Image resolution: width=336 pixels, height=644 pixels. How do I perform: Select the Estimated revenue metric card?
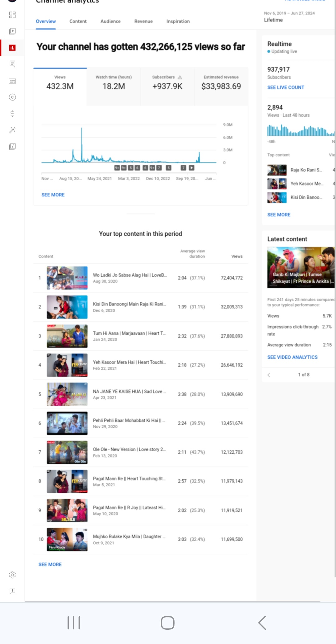pyautogui.click(x=221, y=87)
